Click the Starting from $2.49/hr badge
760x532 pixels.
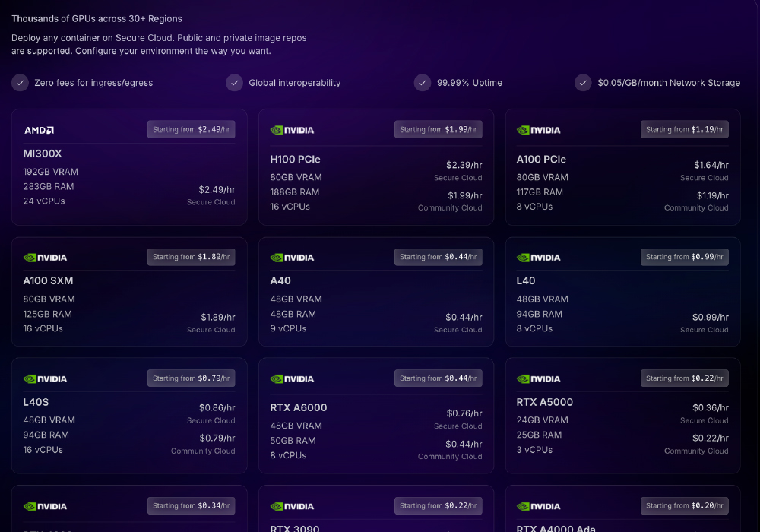[191, 129]
